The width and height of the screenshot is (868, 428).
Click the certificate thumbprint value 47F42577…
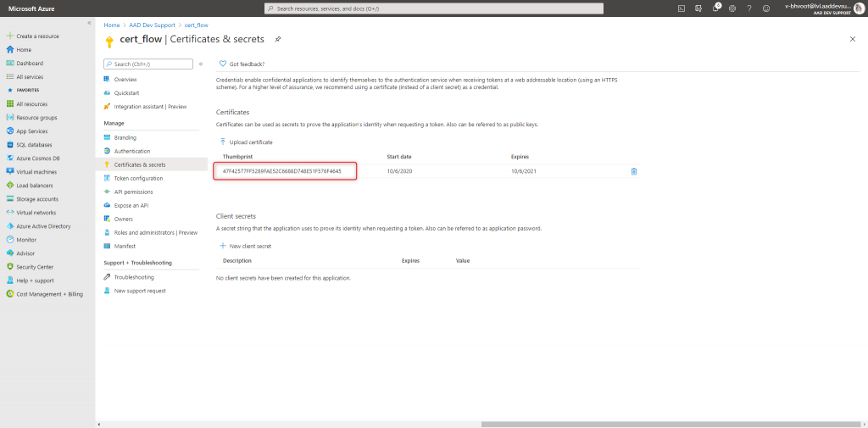(x=281, y=172)
